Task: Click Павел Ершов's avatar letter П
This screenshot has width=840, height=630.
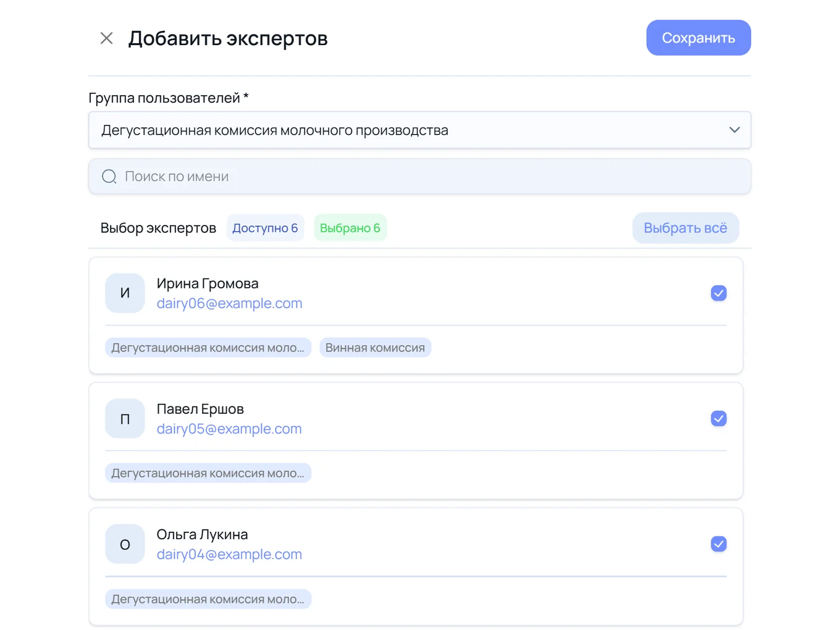Action: (125, 419)
